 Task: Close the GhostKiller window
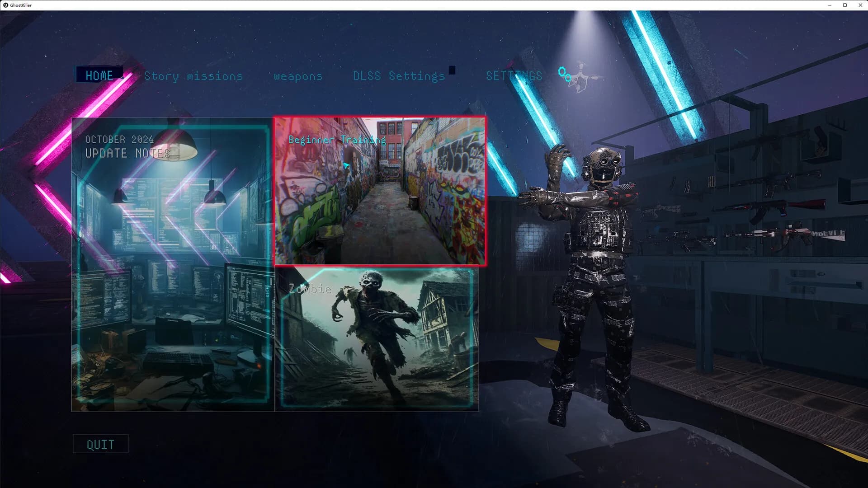click(x=860, y=5)
